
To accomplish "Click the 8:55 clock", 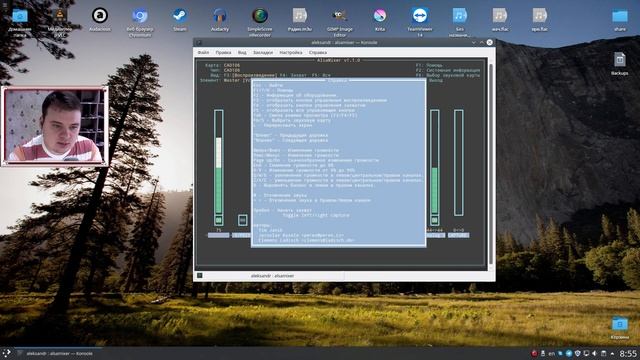I will [628, 353].
